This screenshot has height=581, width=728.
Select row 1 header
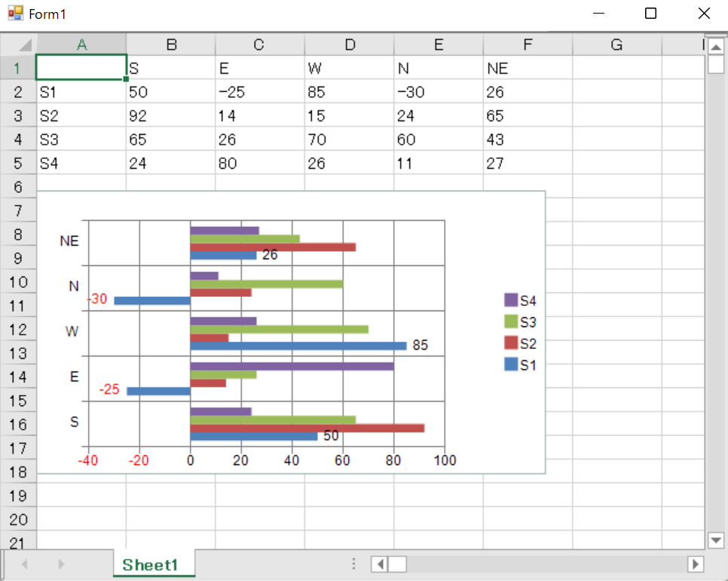(18, 69)
